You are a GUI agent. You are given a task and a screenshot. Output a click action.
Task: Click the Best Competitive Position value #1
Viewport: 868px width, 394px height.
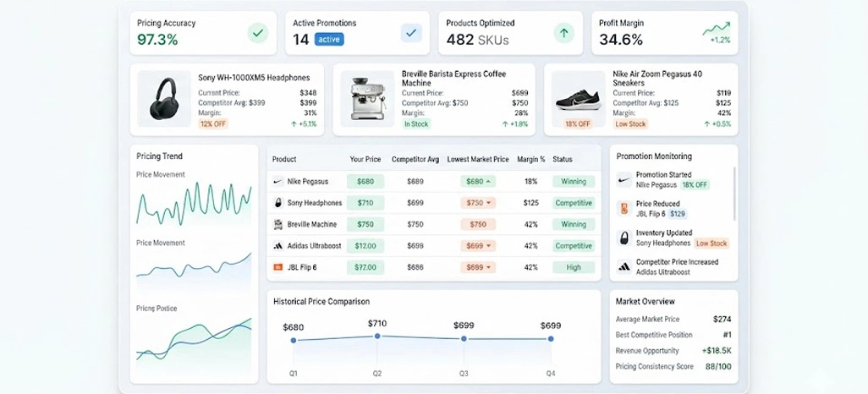point(727,335)
